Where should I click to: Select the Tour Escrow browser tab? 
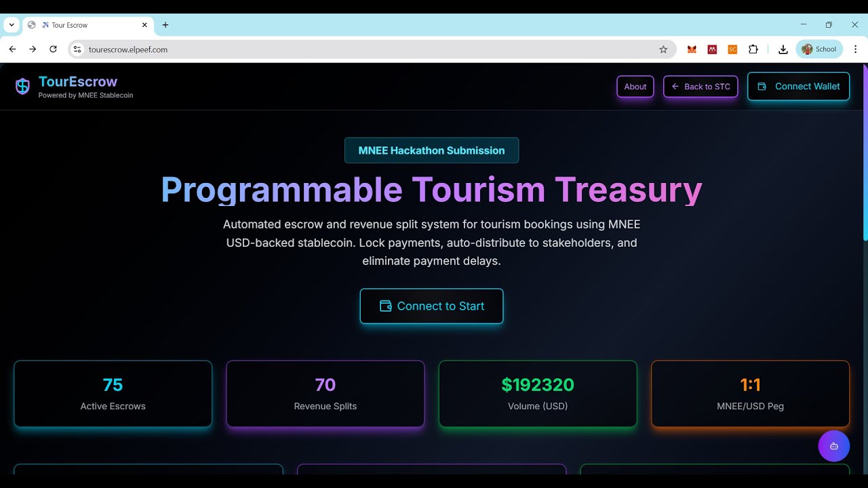click(x=87, y=25)
